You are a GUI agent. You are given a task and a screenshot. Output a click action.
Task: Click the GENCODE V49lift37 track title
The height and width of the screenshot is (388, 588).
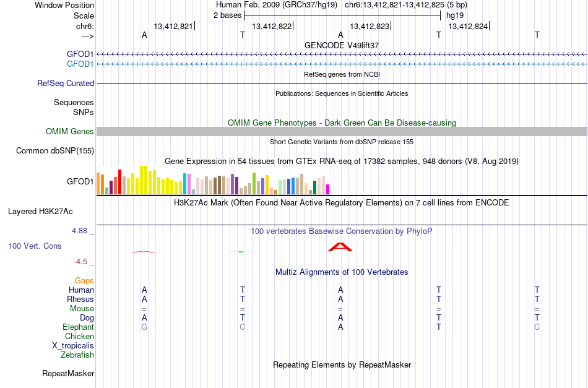[342, 45]
